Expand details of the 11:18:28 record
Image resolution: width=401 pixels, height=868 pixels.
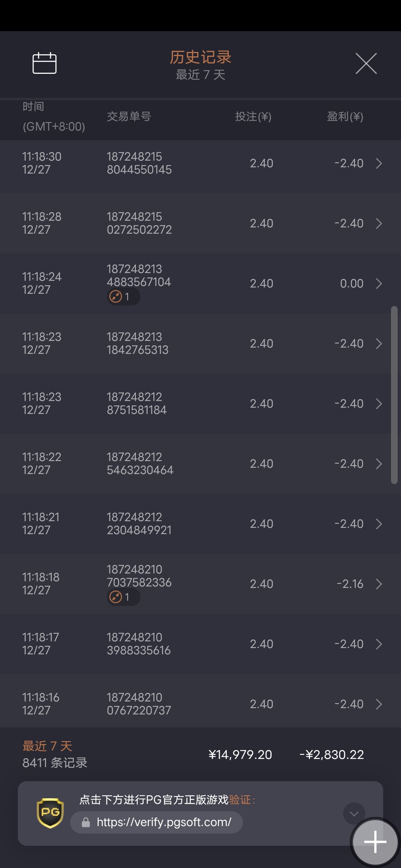379,223
